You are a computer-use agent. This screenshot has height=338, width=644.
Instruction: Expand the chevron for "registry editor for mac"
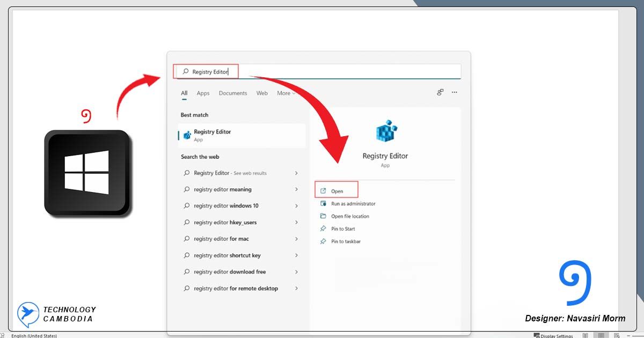coord(296,239)
